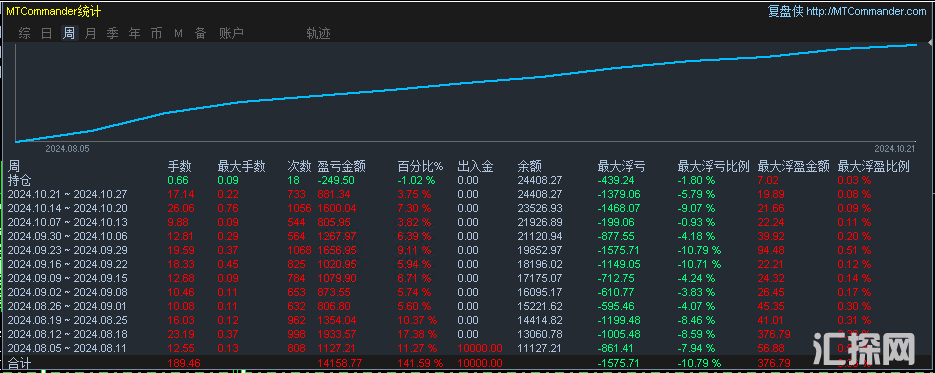The height and width of the screenshot is (373, 935).
Task: Click the 持仓 profit value -249.50
Action: pyautogui.click(x=336, y=180)
